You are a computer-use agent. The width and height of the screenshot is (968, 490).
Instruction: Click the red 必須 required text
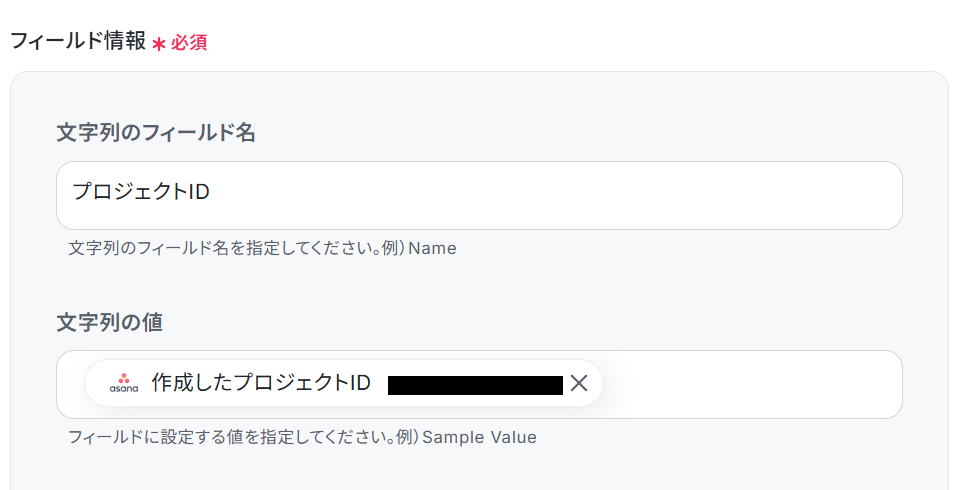[x=189, y=44]
